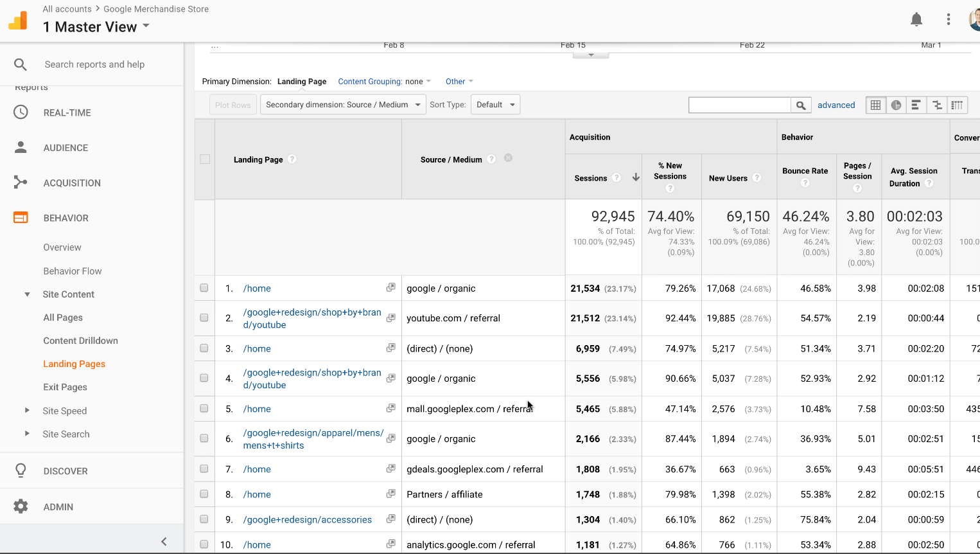Viewport: 980px width, 554px height.
Task: Switch to Percentage pie chart view
Action: pos(896,105)
